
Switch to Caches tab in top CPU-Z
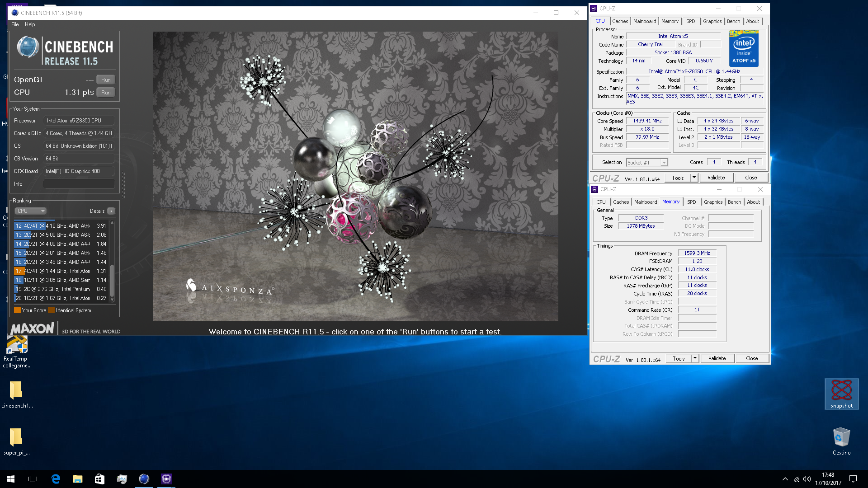[620, 21]
